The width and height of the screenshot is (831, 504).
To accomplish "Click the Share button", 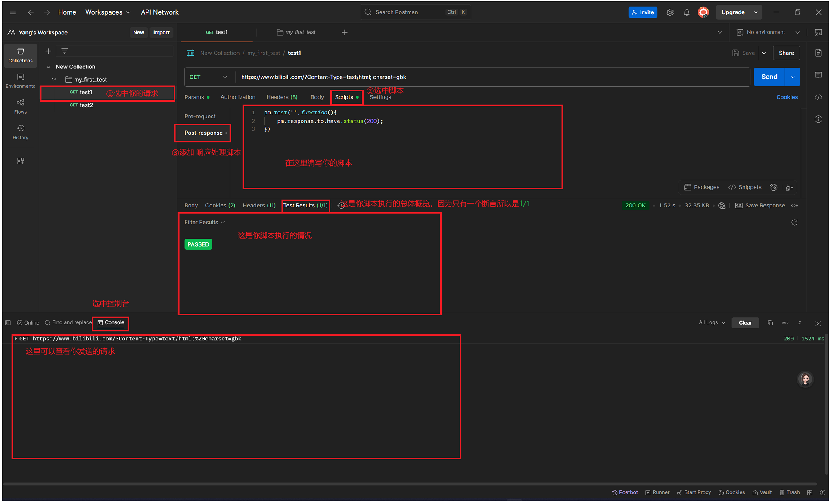I will coord(786,53).
